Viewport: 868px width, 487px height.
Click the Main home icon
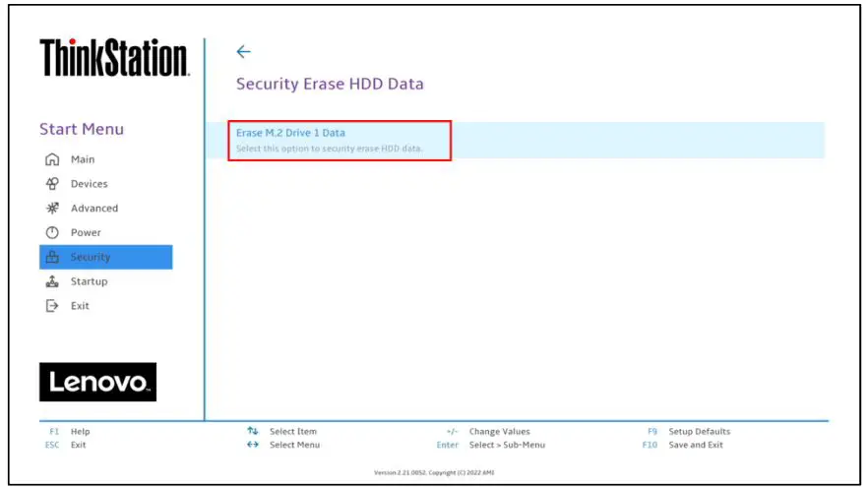point(52,159)
